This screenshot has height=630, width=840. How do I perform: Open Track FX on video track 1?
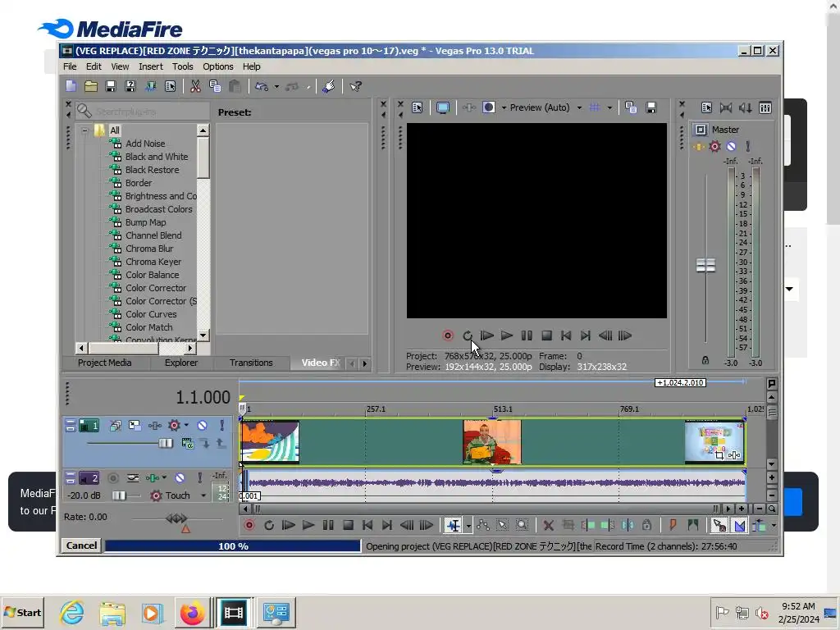pos(155,426)
